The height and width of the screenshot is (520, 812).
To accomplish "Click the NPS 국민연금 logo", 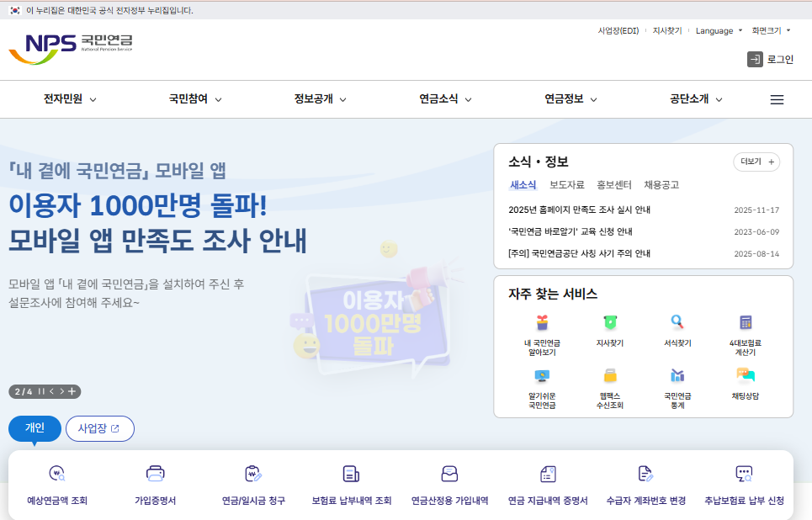I will 71,49.
